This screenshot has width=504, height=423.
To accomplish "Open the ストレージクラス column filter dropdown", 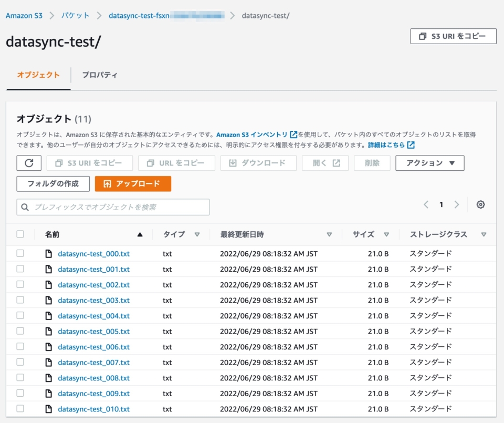I will [x=484, y=234].
